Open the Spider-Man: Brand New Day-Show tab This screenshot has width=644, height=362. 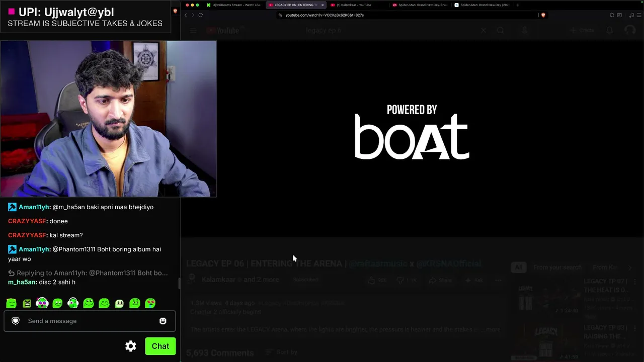pyautogui.click(x=420, y=5)
